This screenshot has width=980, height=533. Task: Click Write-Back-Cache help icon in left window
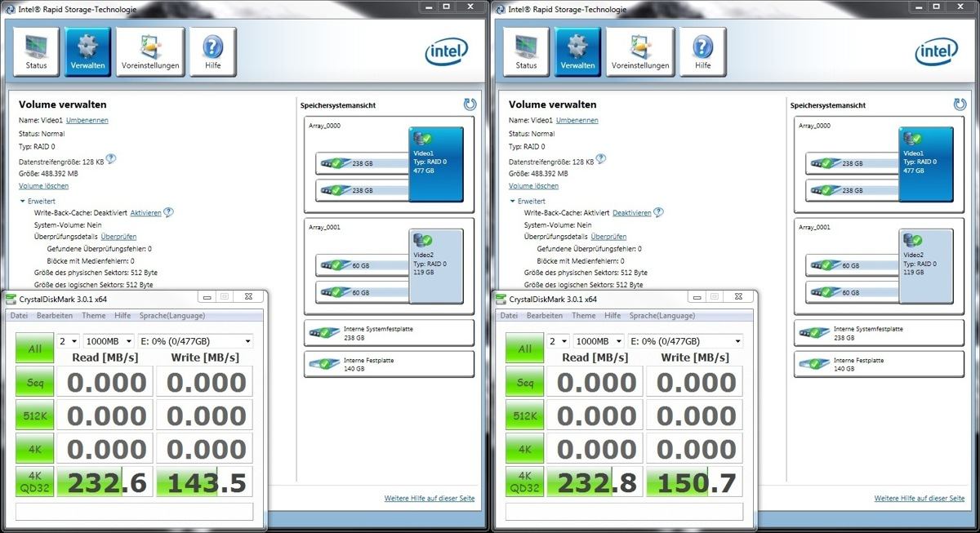coord(168,212)
